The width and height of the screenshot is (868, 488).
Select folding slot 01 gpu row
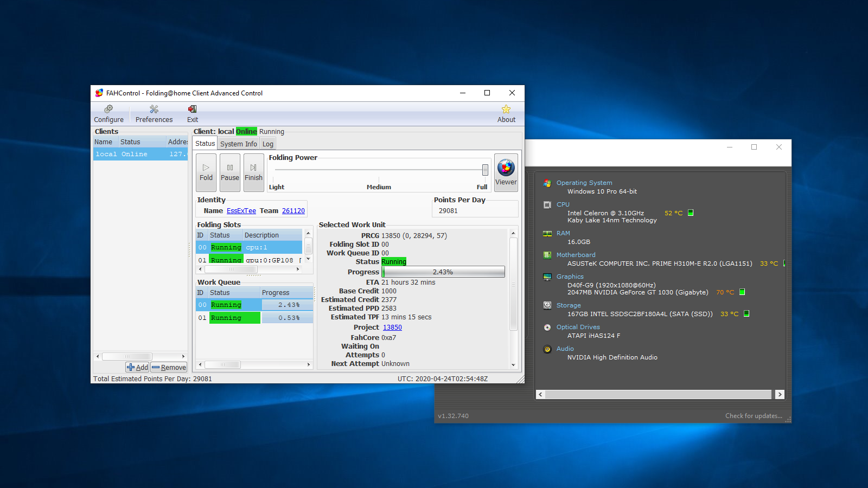tap(249, 260)
